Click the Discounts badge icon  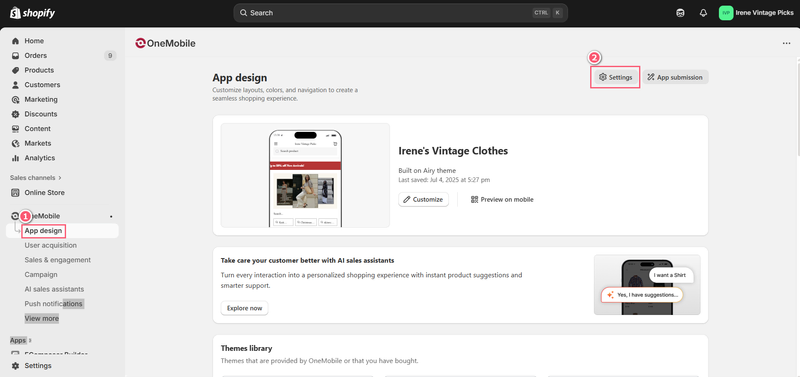pyautogui.click(x=15, y=114)
